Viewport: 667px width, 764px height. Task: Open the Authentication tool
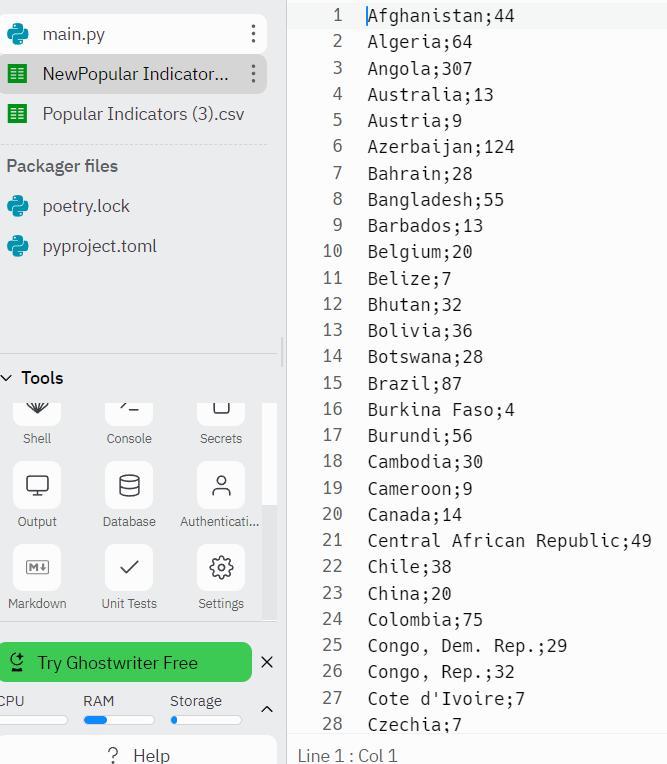pos(221,495)
